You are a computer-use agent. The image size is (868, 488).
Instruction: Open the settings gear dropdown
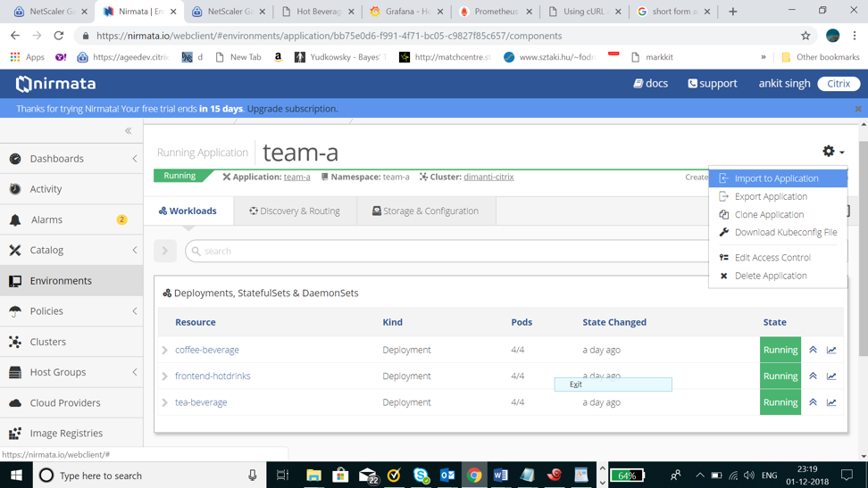point(832,152)
